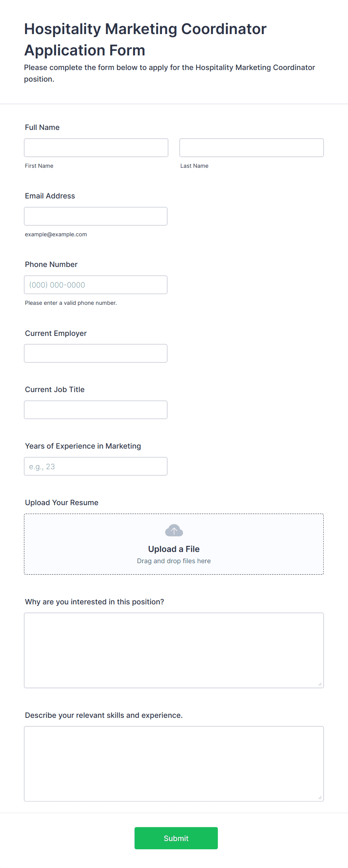Click the Phone Number input
The width and height of the screenshot is (348, 868).
(96, 285)
